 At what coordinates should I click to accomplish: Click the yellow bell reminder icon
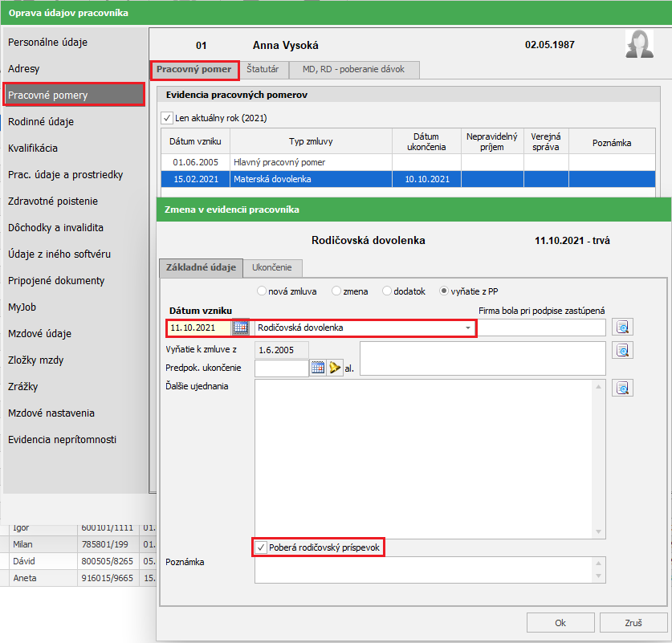click(x=335, y=368)
